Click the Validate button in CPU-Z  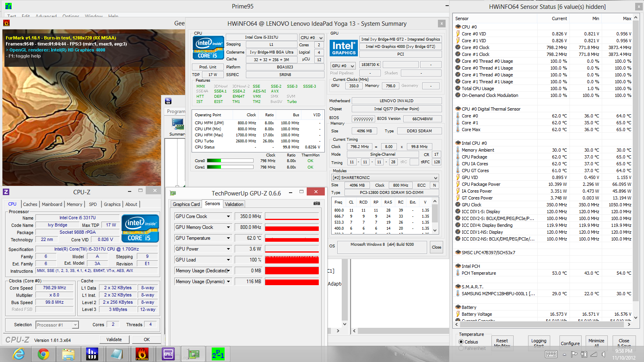click(114, 339)
